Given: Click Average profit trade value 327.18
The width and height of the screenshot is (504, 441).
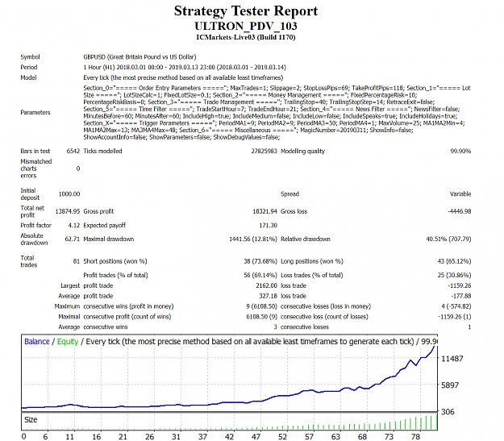Looking at the screenshot, I should (x=268, y=296).
